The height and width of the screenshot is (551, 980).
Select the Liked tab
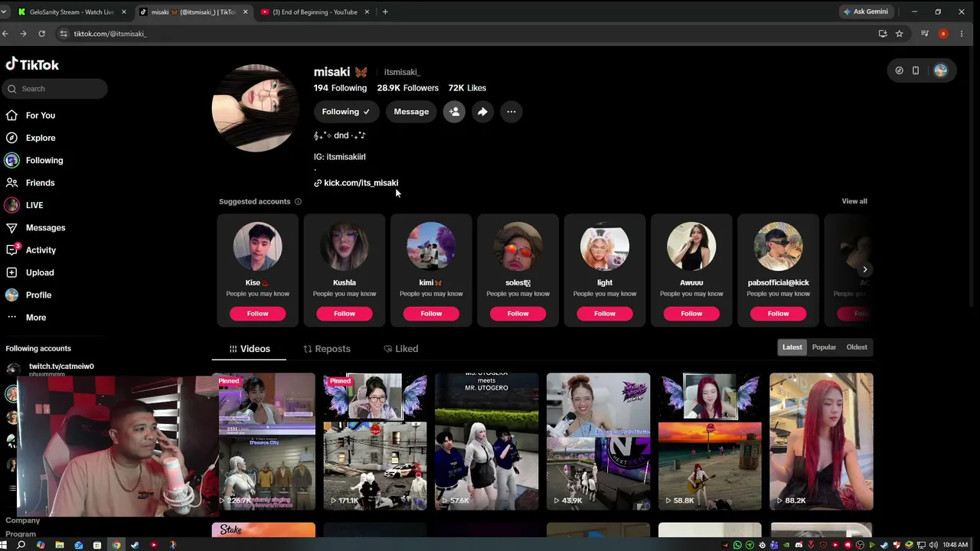[x=401, y=349]
